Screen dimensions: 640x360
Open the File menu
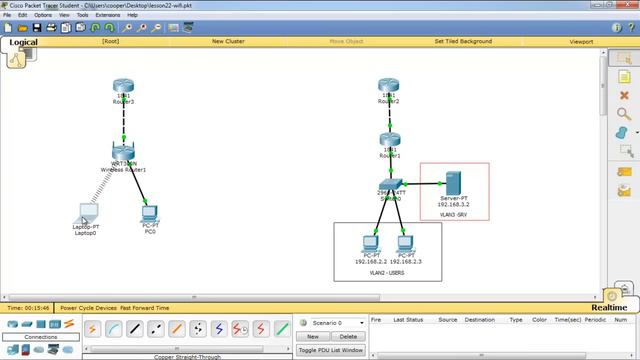[x=7, y=15]
